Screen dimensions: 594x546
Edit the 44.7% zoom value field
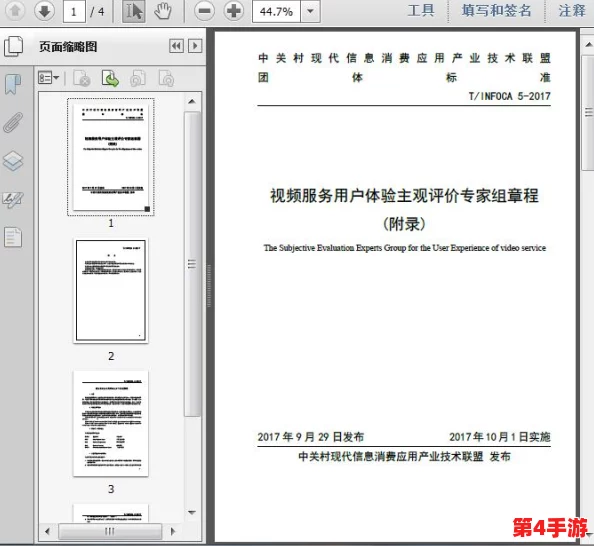277,12
